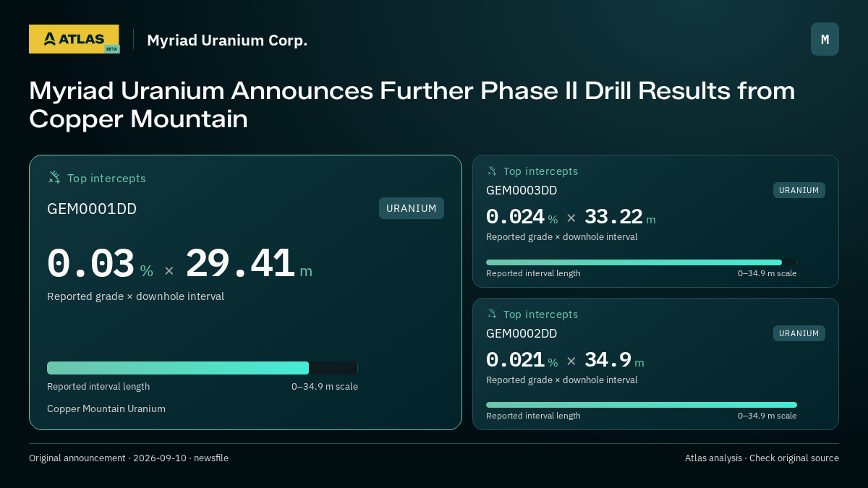Viewport: 868px width, 488px height.
Task: Click the Uranium tag on GEM0001DD
Action: tap(412, 208)
